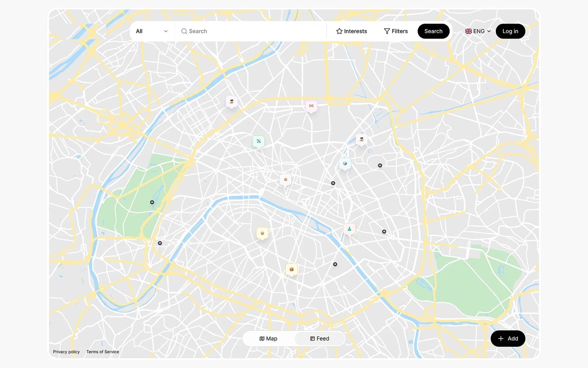This screenshot has height=368, width=588.
Task: Open the cupcake map marker
Action: point(262,233)
